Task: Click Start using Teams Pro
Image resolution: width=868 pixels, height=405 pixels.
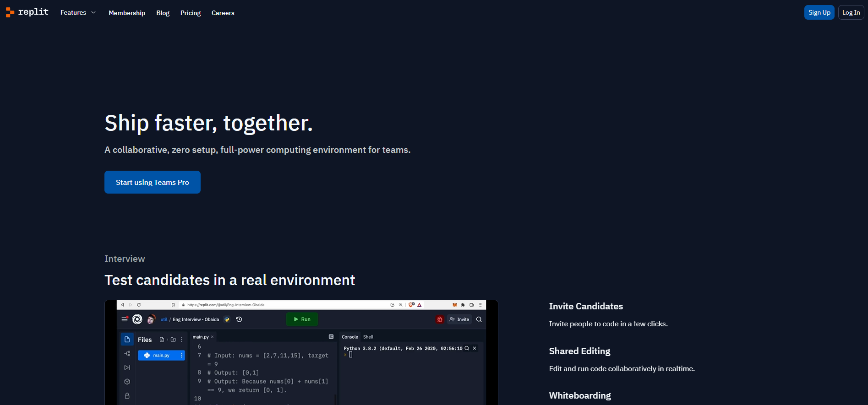Action: pos(152,182)
